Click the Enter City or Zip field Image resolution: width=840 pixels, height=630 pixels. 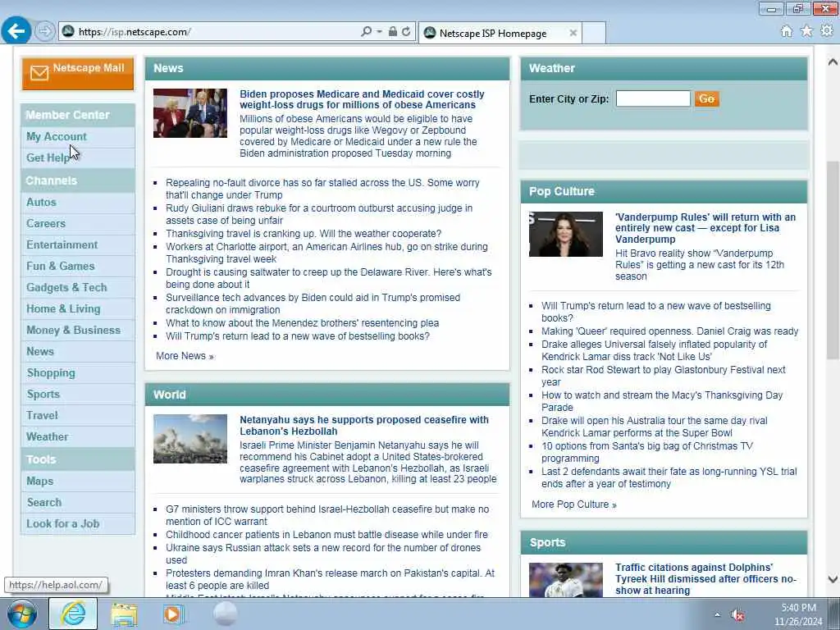653,98
